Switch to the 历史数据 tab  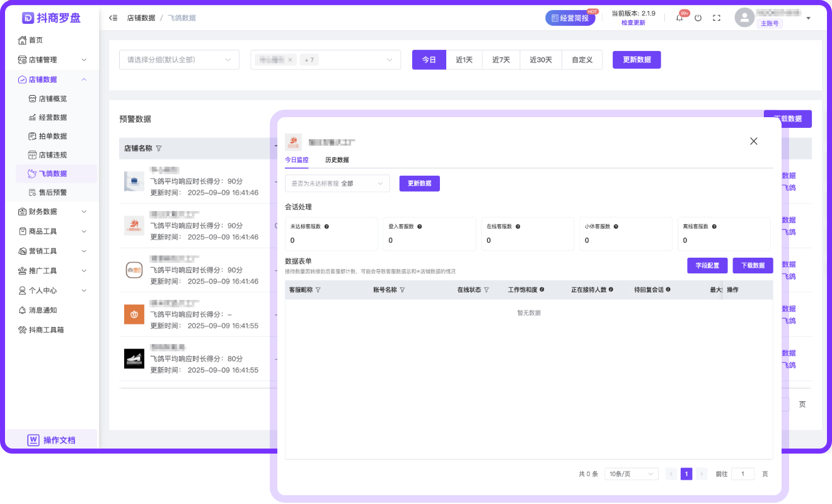pyautogui.click(x=337, y=160)
